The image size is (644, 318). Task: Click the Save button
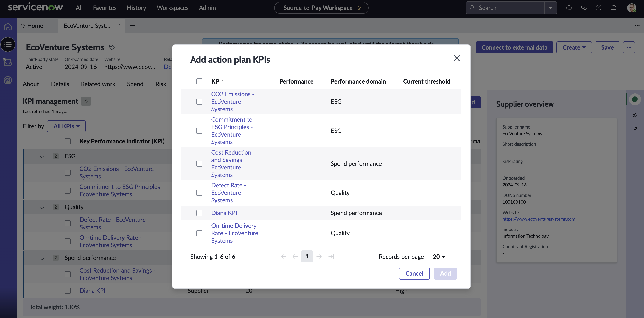(x=607, y=47)
